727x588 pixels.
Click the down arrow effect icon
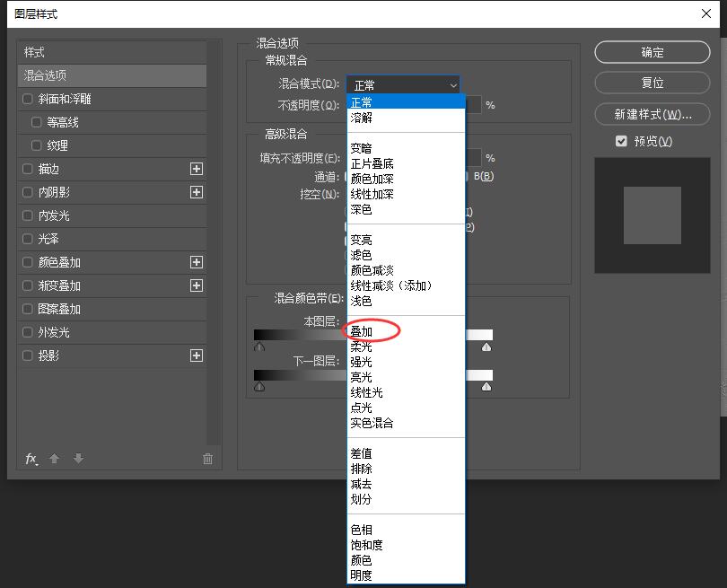click(x=79, y=459)
